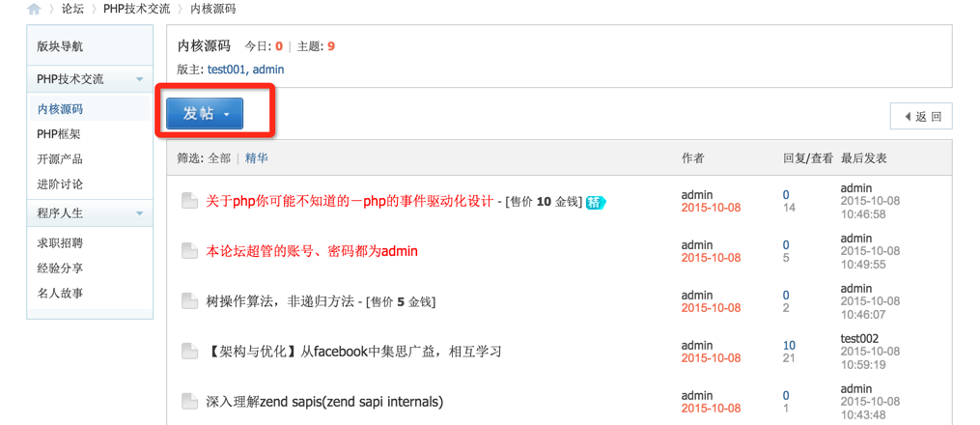This screenshot has width=980, height=425.
Task: Collapse the PHP技术交流 sidebar section
Action: 139,80
